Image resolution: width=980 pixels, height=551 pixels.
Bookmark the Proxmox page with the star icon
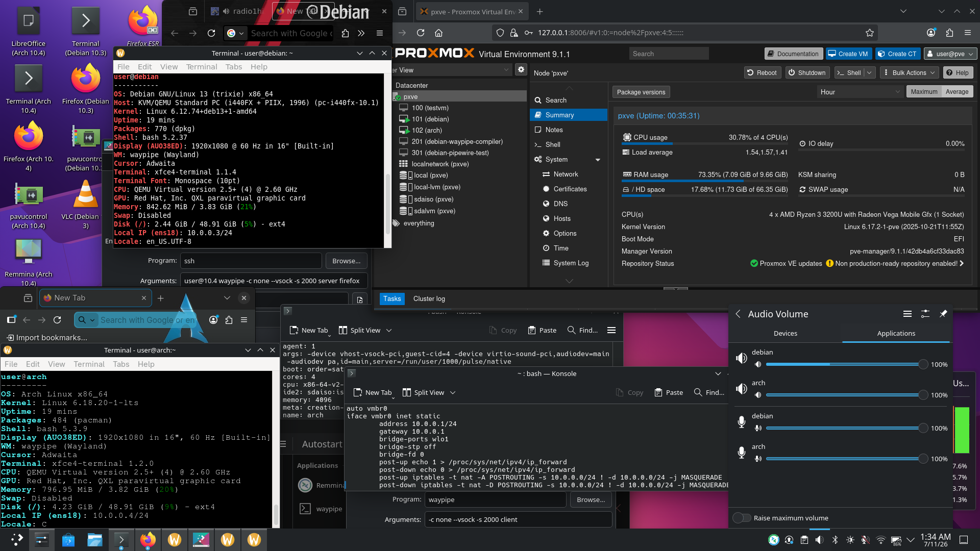pyautogui.click(x=870, y=33)
